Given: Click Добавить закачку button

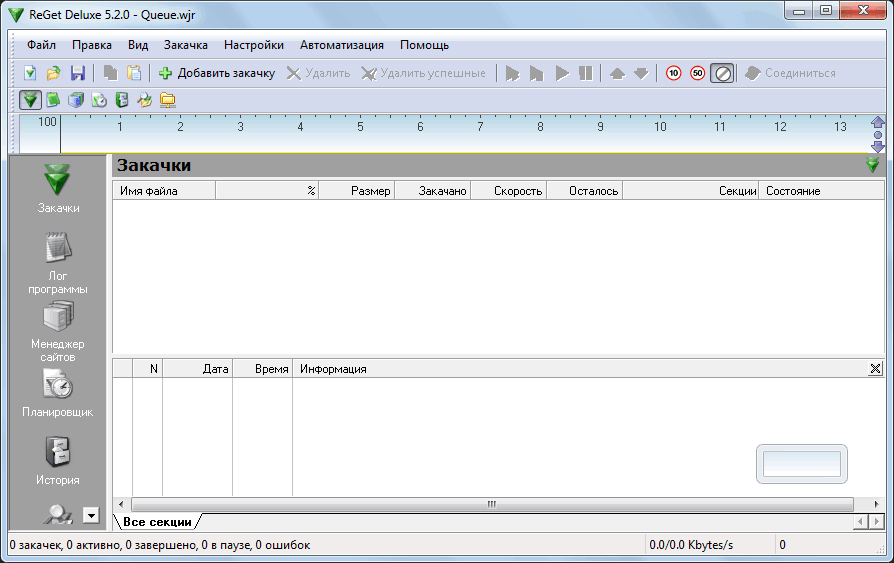Looking at the screenshot, I should (217, 73).
